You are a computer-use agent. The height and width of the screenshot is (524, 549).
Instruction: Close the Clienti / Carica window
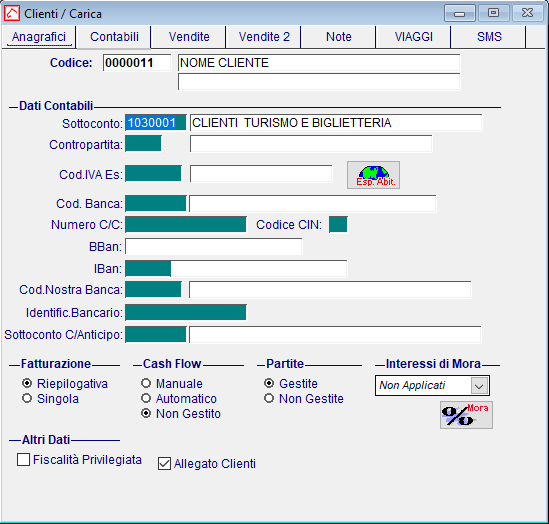[527, 13]
